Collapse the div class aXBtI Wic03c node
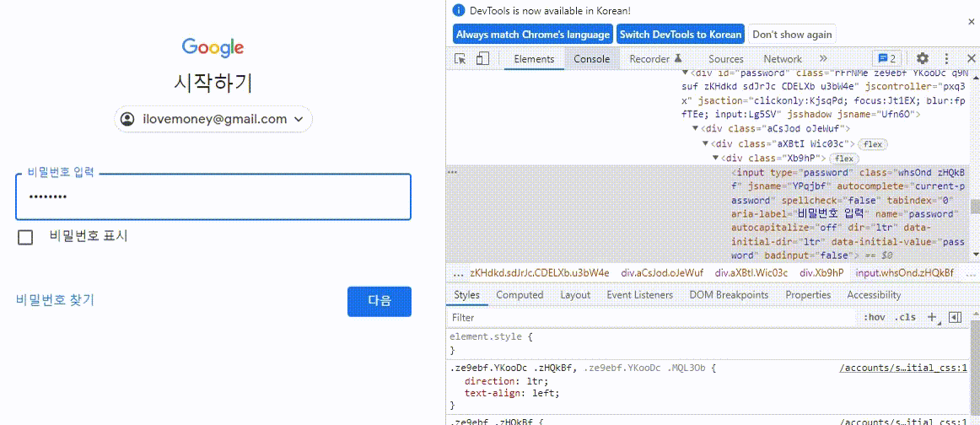Image resolution: width=980 pixels, height=425 pixels. [706, 144]
